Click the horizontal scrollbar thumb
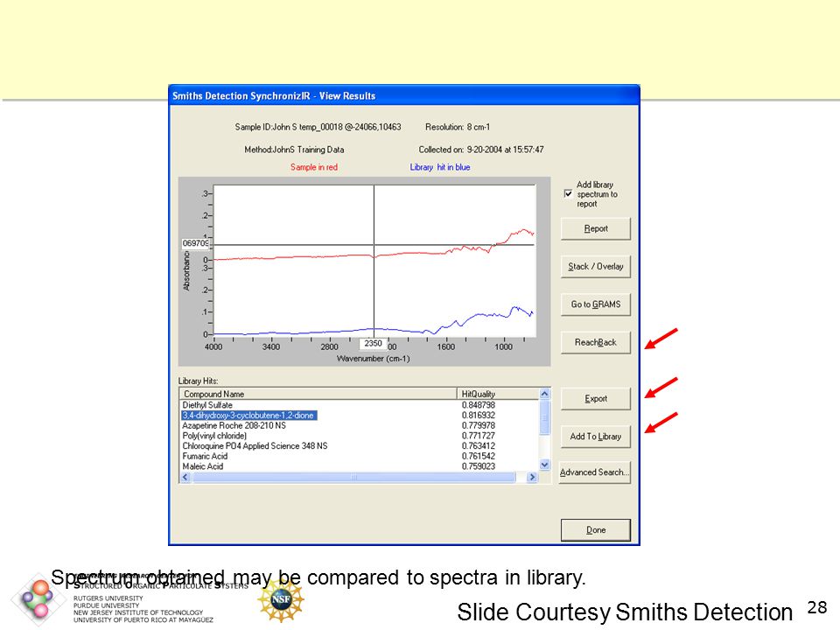The image size is (840, 630). 353,477
